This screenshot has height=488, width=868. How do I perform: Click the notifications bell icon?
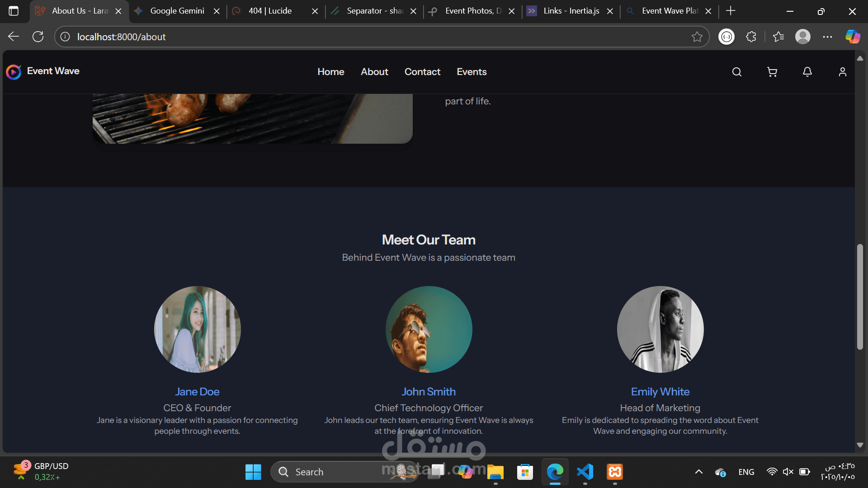pos(807,72)
